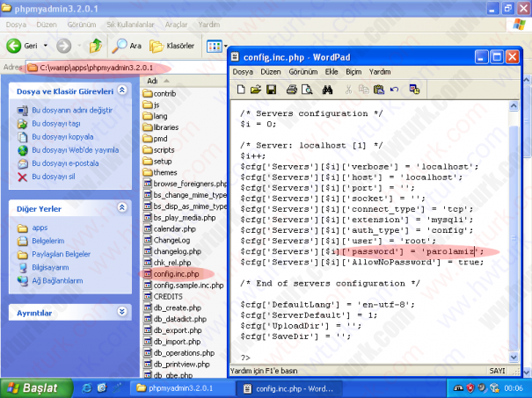The image size is (532, 398).
Task: Click the WordPad scroll down arrow
Action: (514, 357)
